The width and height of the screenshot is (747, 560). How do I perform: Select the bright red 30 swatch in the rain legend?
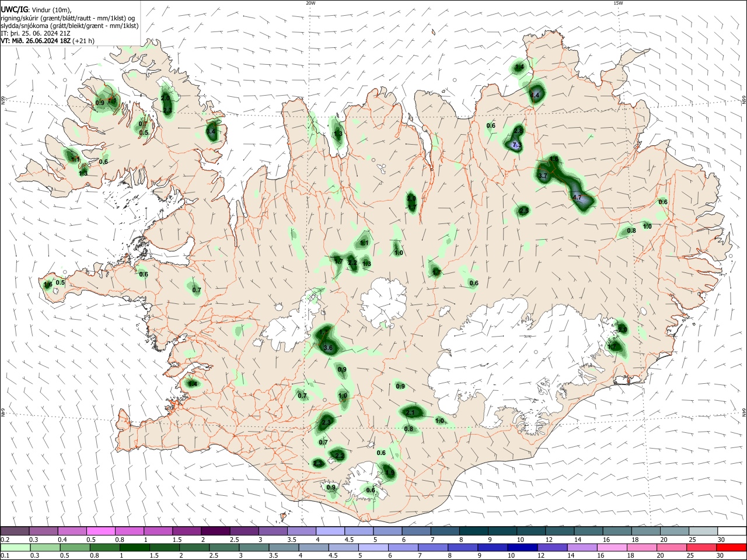731,547
